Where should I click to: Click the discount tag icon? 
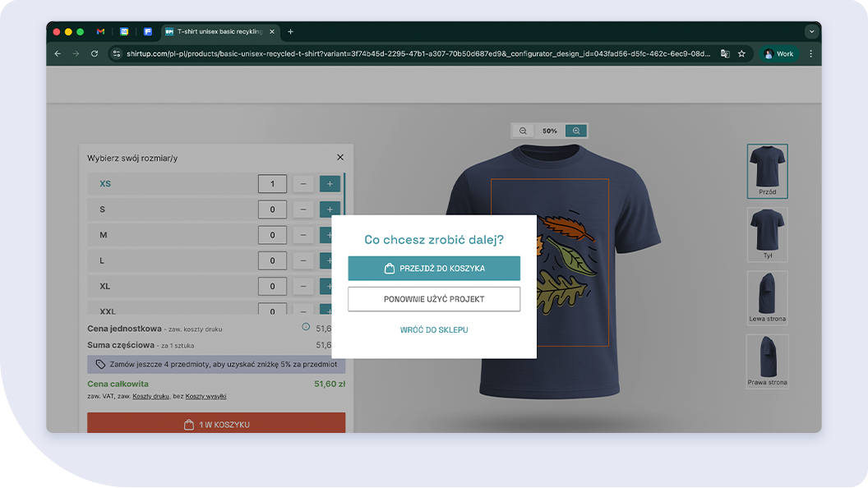100,365
